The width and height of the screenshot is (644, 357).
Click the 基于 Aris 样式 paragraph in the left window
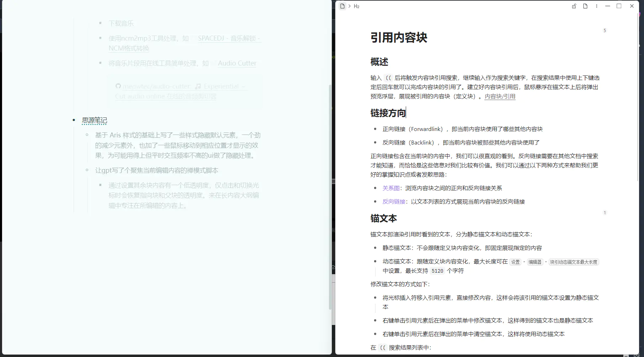[x=178, y=145]
